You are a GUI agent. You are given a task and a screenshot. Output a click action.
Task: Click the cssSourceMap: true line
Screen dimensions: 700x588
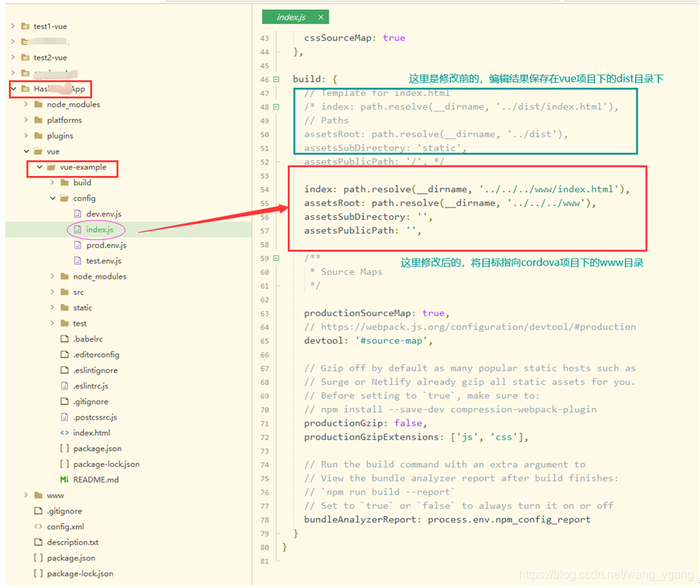pos(354,38)
